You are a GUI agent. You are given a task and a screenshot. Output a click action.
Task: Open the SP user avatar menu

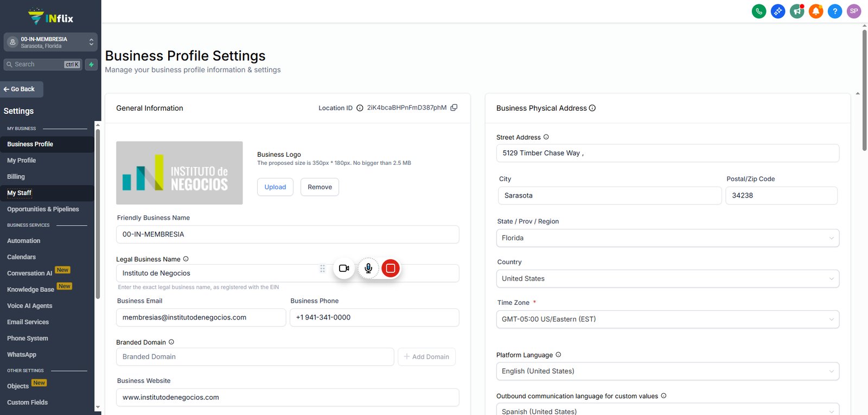click(x=854, y=11)
